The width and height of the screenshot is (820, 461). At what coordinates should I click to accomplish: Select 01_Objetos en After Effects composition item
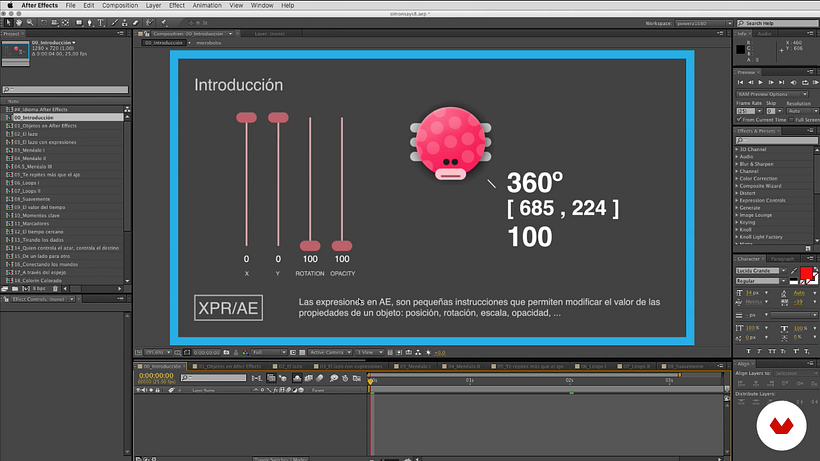click(x=45, y=126)
